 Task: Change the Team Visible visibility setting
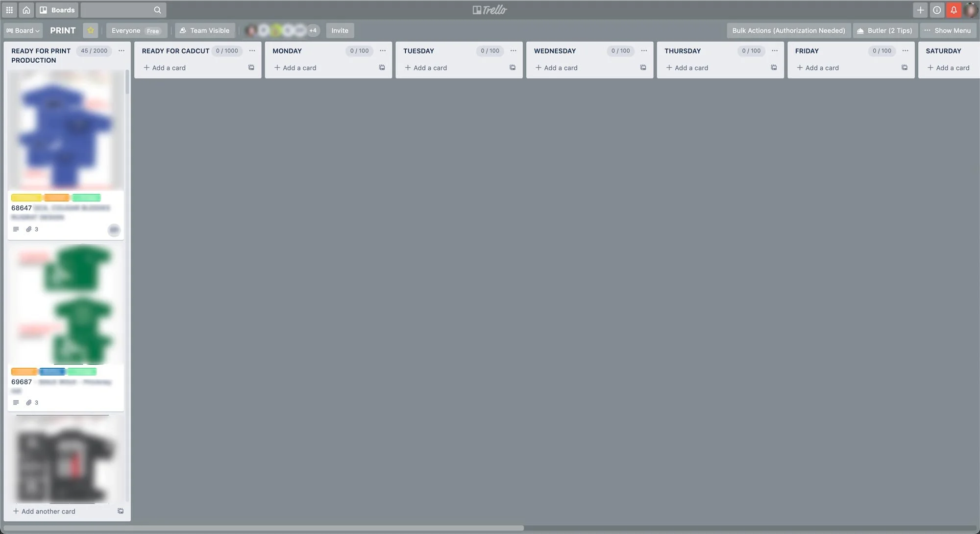[205, 30]
